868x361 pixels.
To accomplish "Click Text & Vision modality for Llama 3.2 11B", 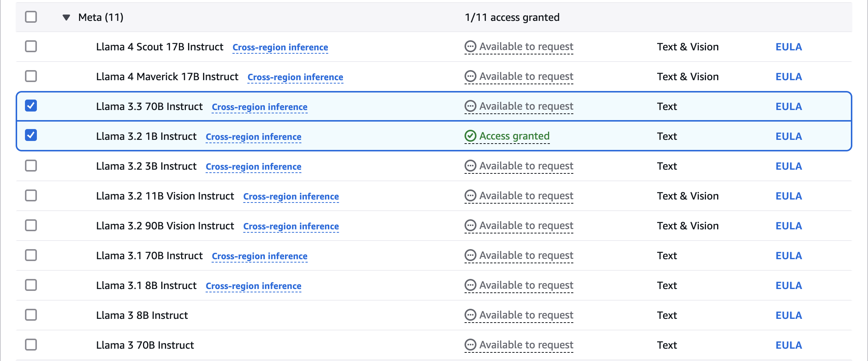I will click(688, 196).
